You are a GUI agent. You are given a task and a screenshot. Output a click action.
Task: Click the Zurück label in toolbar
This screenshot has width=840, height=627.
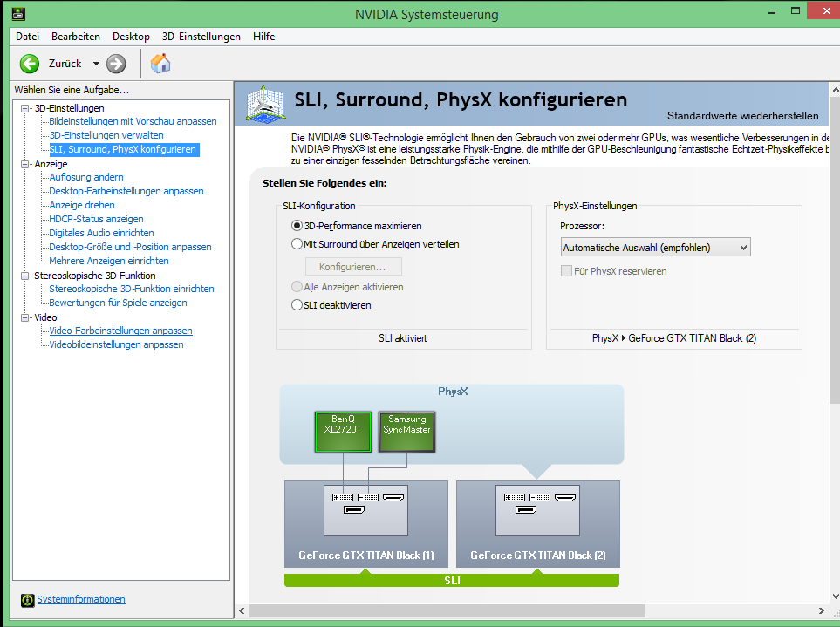[x=65, y=64]
